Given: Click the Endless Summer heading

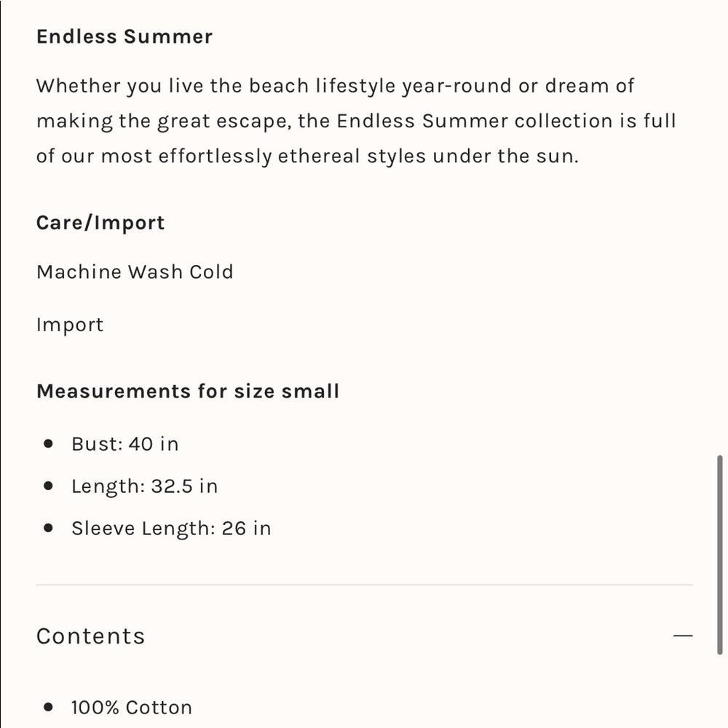Looking at the screenshot, I should 124,37.
